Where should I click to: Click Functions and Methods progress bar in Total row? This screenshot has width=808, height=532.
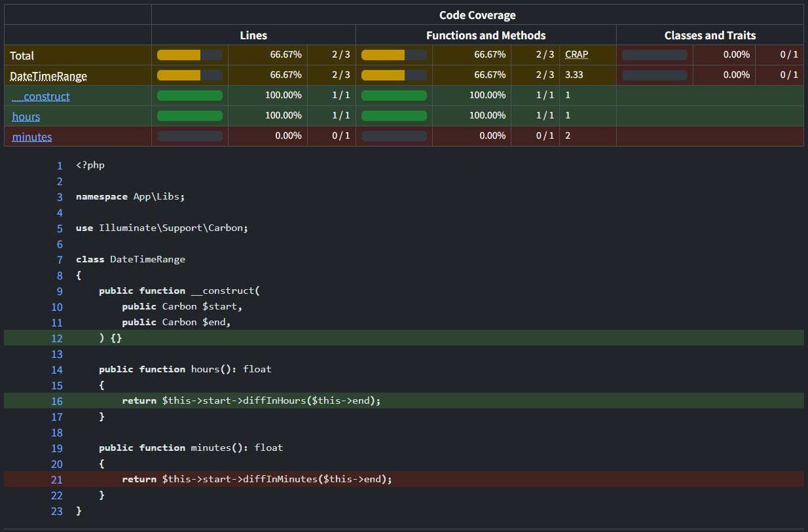394,55
